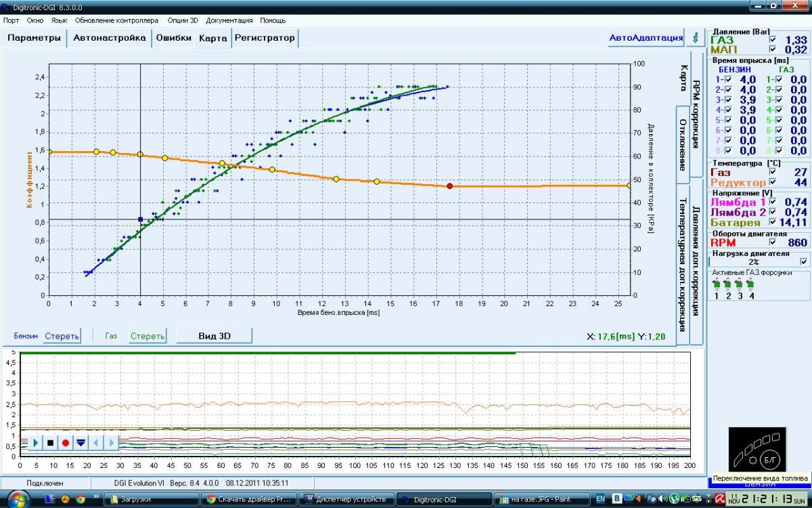This screenshot has width=812, height=508.
Task: Toggle the ГАЗ pressure checkbox
Action: coord(772,40)
